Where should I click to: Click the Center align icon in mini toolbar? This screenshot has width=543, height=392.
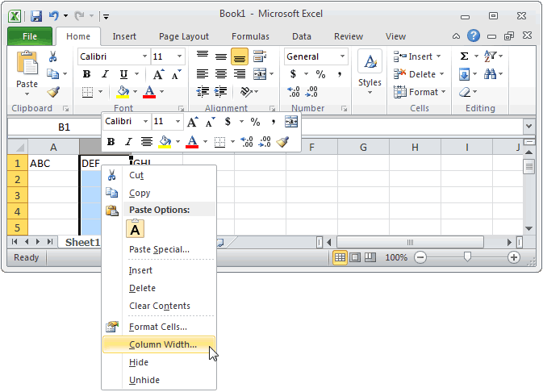pyautogui.click(x=147, y=141)
